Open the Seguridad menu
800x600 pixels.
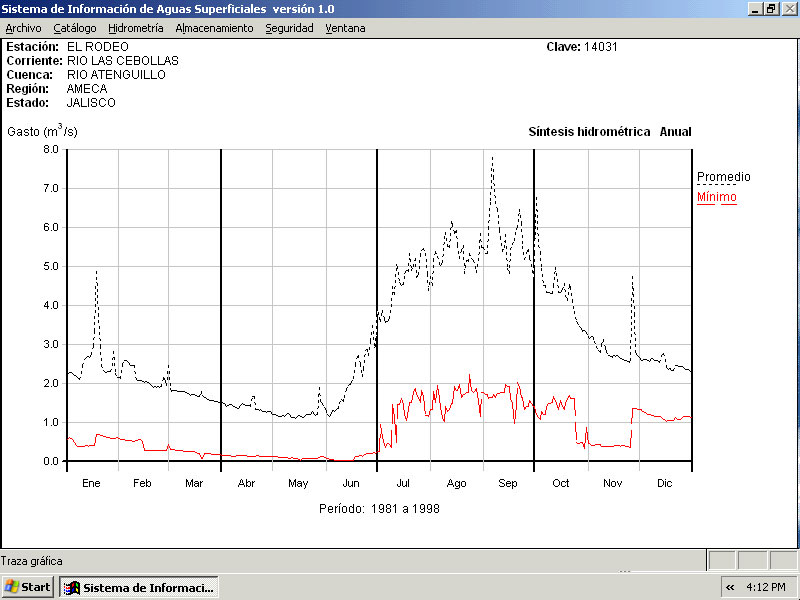coord(289,28)
